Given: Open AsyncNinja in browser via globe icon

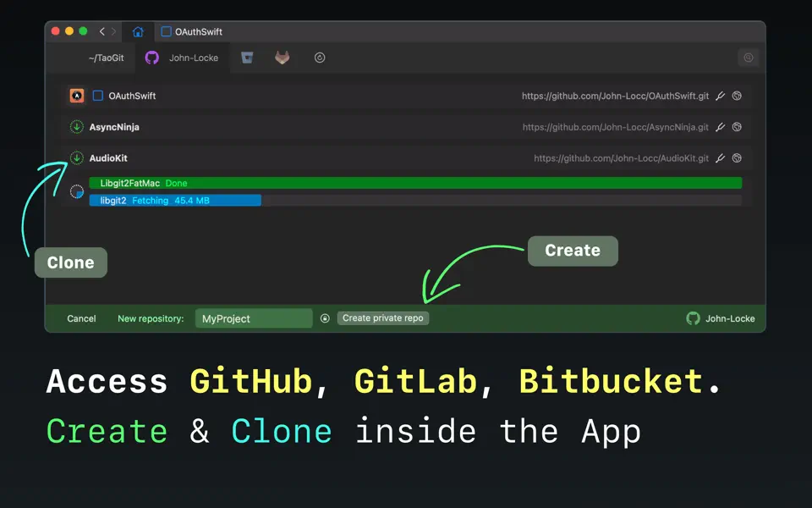Looking at the screenshot, I should pos(736,126).
